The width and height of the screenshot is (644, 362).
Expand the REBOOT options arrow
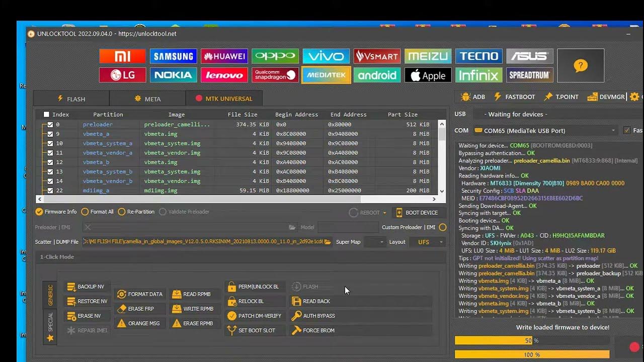(x=384, y=213)
